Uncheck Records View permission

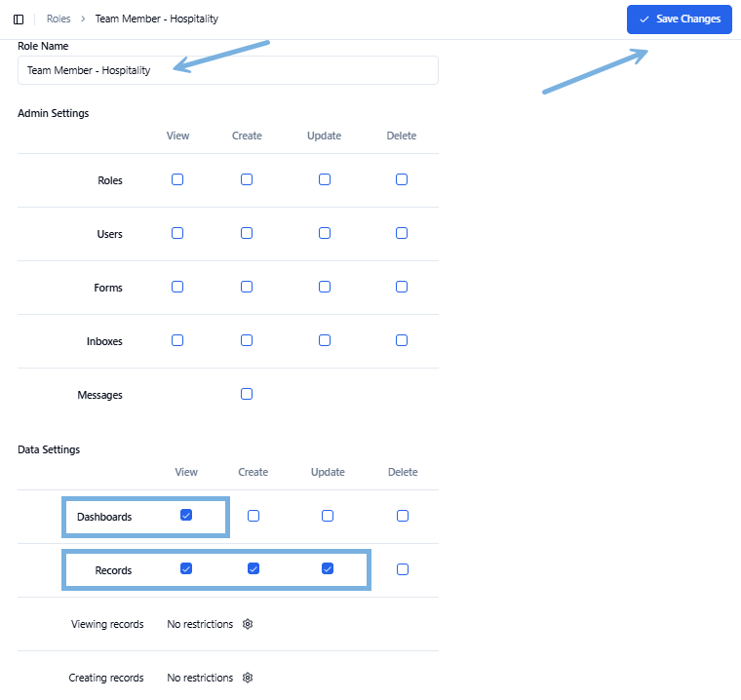pyautogui.click(x=186, y=568)
